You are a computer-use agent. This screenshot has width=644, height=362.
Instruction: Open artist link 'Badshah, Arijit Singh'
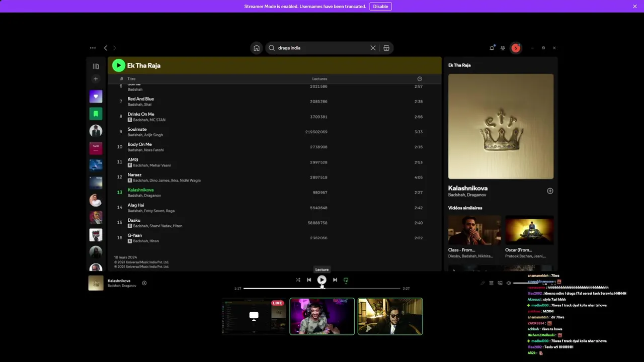145,135
